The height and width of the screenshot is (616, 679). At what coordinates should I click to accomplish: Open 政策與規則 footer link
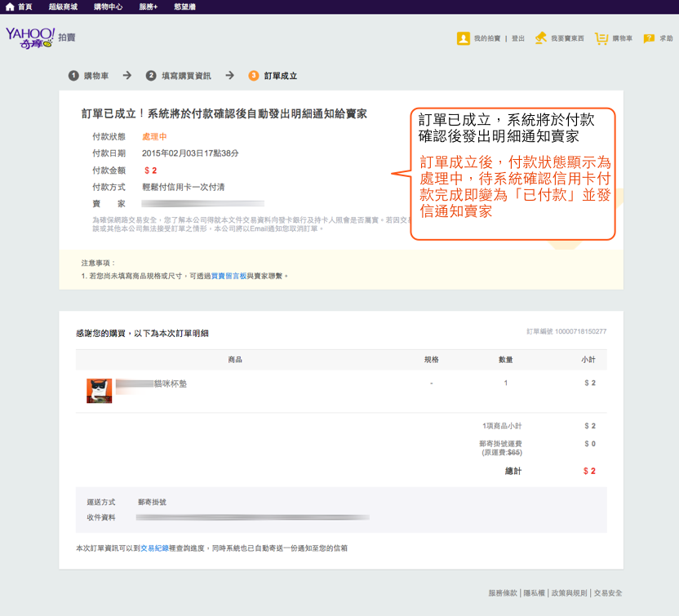click(569, 593)
